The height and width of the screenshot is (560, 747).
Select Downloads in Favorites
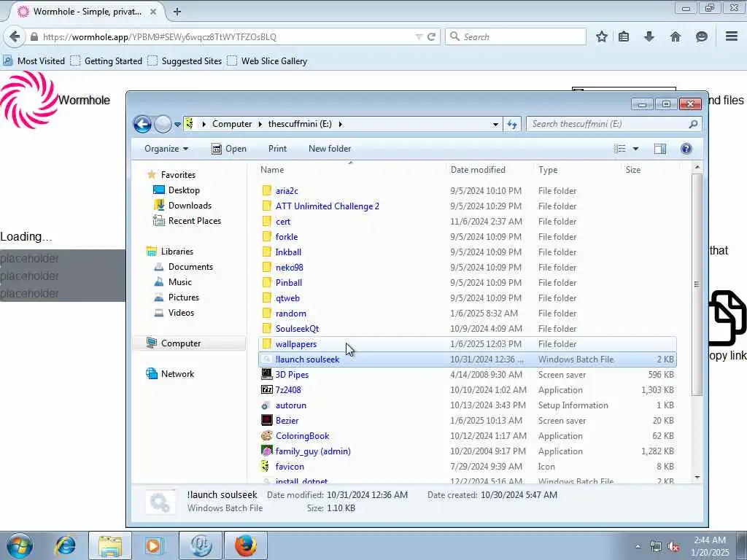click(182, 205)
